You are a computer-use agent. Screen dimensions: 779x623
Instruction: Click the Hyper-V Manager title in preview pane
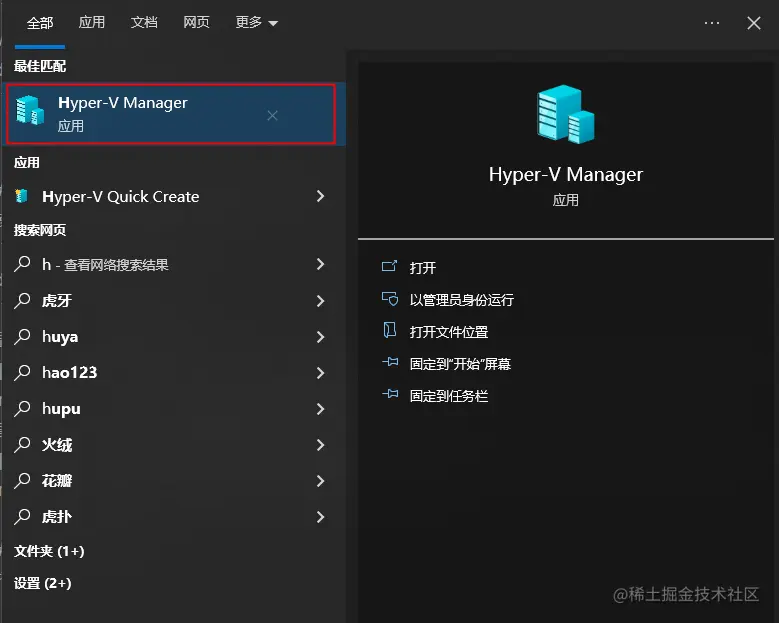(565, 174)
